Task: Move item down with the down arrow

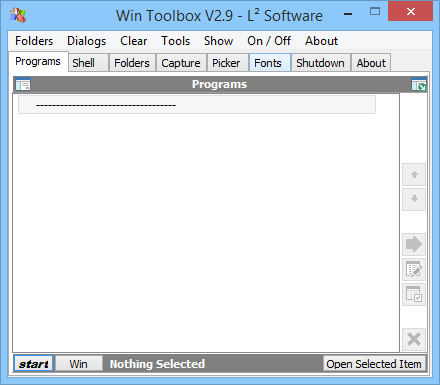Action: 414,199
